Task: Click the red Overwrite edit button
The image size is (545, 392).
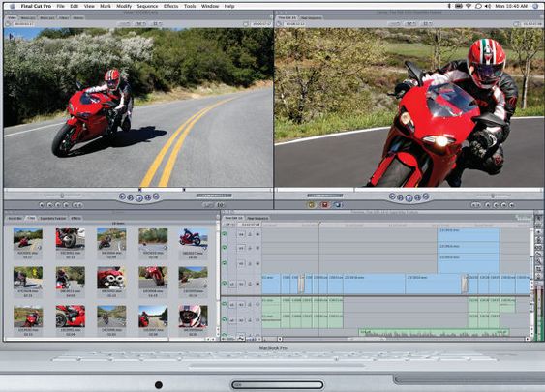Action: click(x=324, y=205)
